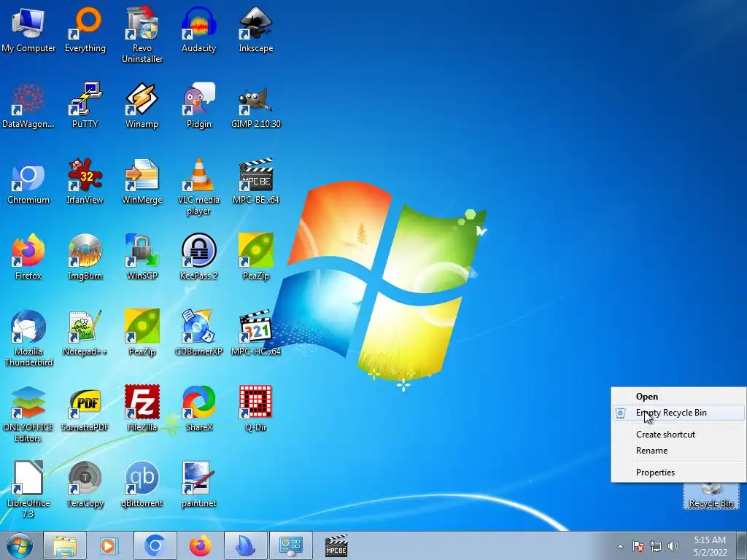The height and width of the screenshot is (560, 747).
Task: Select the TeraCopy desktop shortcut
Action: pyautogui.click(x=85, y=484)
